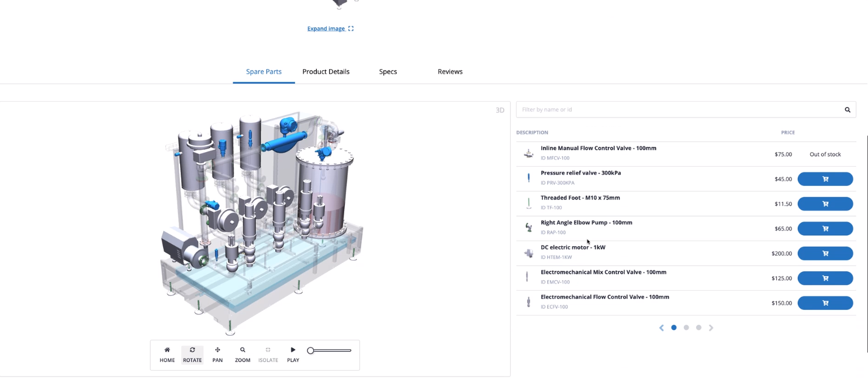
Task: Open the Reviews tab
Action: pyautogui.click(x=450, y=71)
